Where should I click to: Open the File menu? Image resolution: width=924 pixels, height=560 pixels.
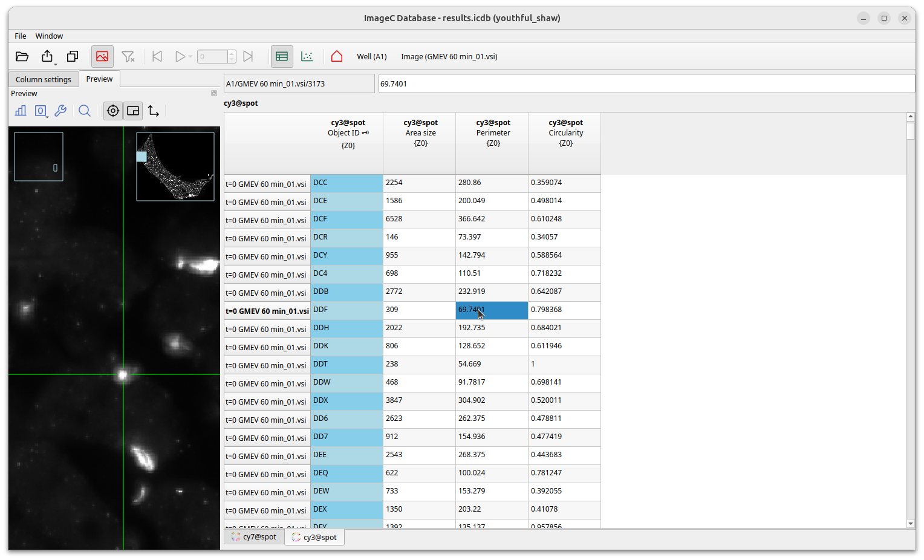(x=21, y=36)
